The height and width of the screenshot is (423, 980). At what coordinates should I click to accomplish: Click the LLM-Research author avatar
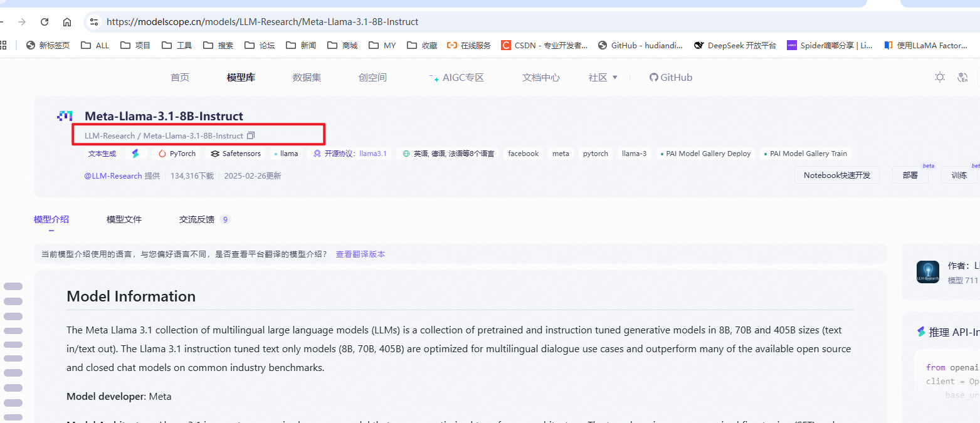click(x=928, y=272)
